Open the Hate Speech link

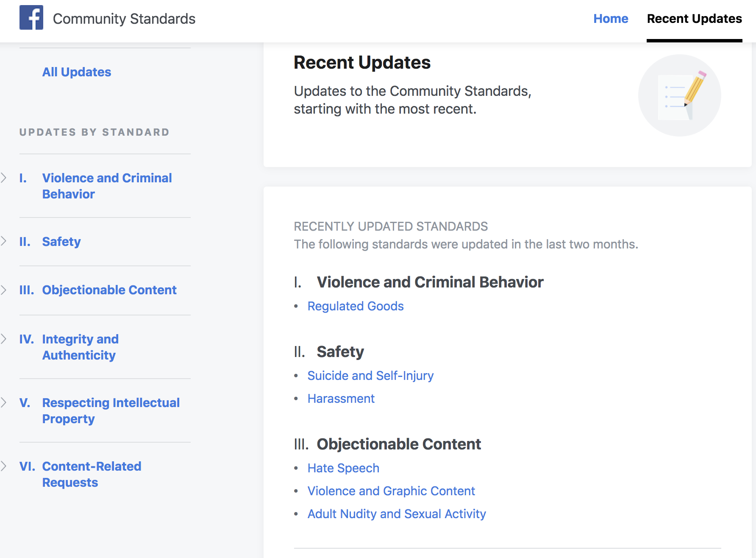point(343,468)
